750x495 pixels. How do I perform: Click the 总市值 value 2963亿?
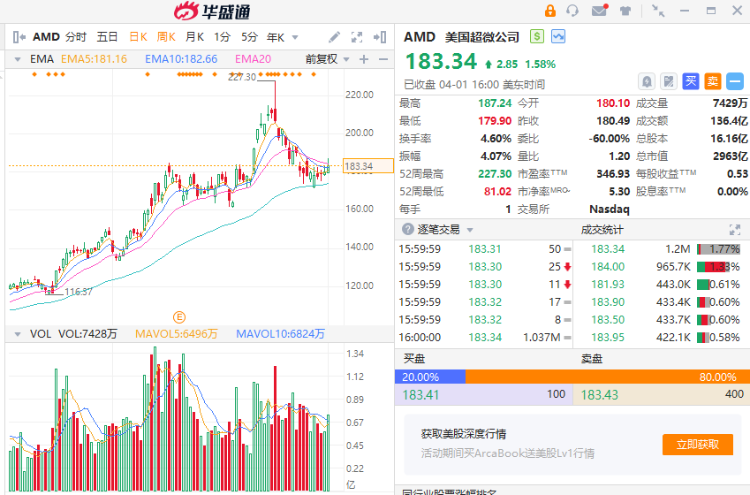point(730,156)
